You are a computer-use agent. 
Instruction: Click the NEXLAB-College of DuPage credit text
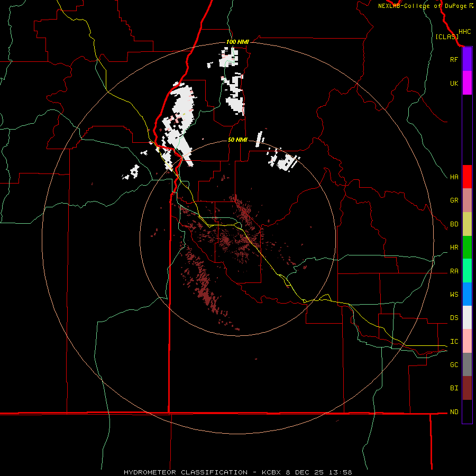point(422,6)
